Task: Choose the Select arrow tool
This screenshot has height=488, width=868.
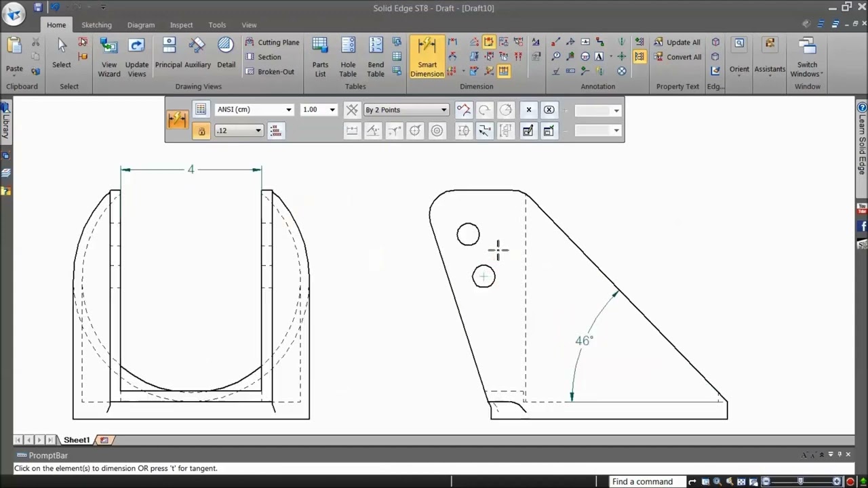Action: point(61,53)
